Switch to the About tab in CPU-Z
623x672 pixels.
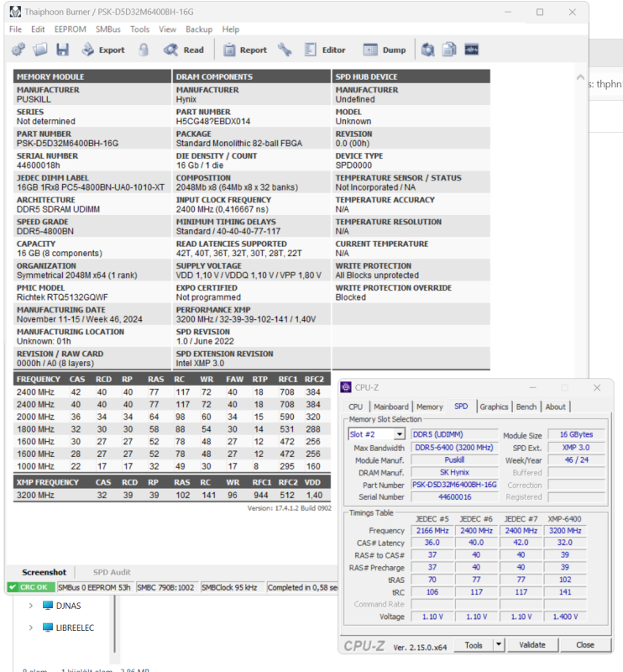pos(555,407)
